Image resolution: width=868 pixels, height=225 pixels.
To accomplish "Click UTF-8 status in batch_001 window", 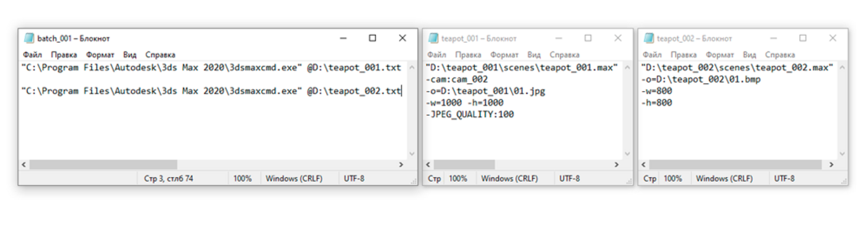I will pyautogui.click(x=354, y=179).
